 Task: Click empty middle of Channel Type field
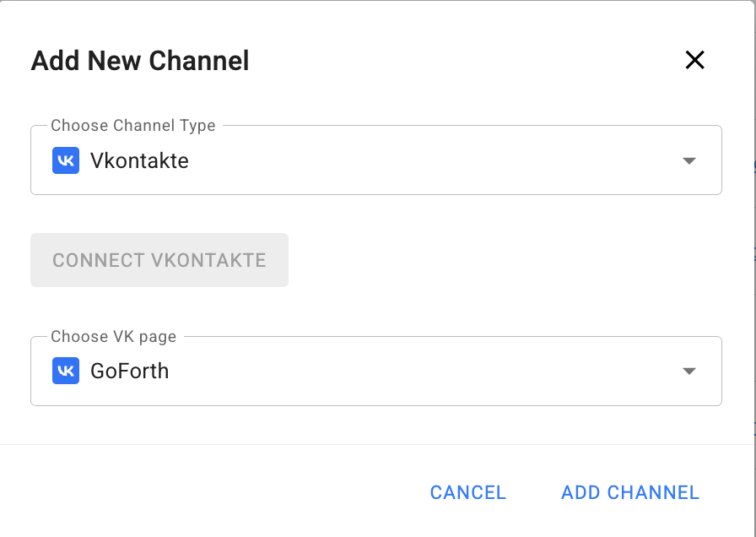pyautogui.click(x=422, y=160)
